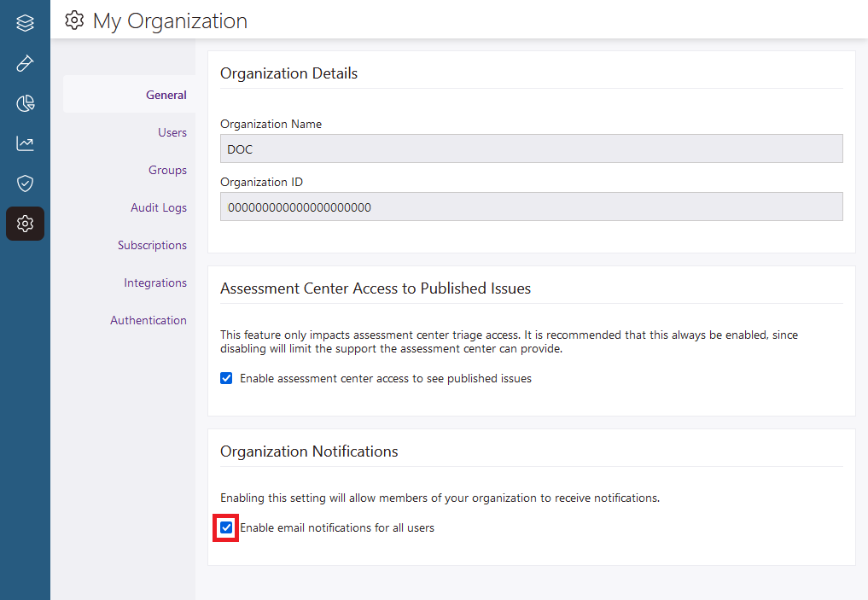The height and width of the screenshot is (600, 868).
Task: Click the My Organization page title
Action: click(169, 20)
